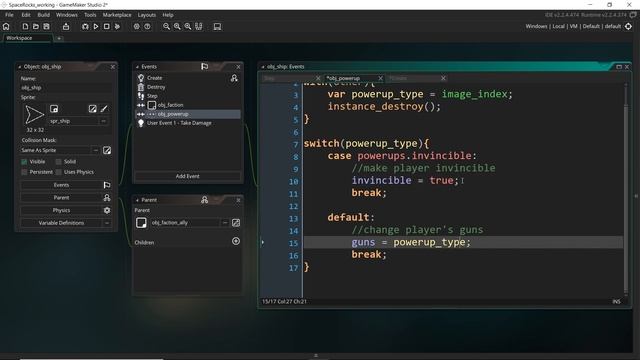Open Help from the toolbar question icon
The height and width of the screenshot is (360, 640).
[147, 27]
